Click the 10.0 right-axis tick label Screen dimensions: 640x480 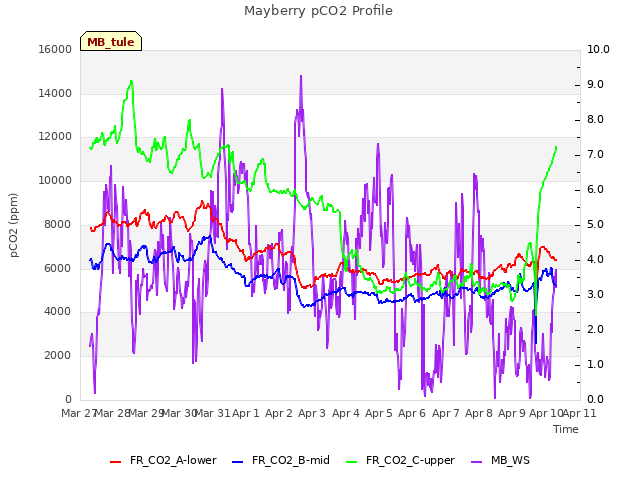point(598,49)
